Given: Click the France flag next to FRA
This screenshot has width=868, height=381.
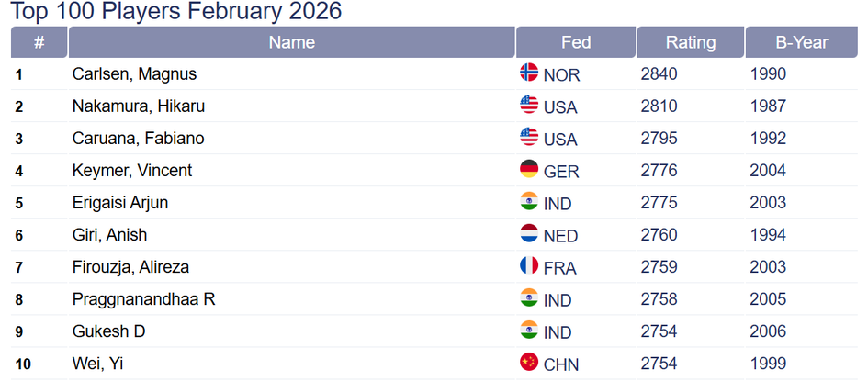Looking at the screenshot, I should [x=529, y=266].
